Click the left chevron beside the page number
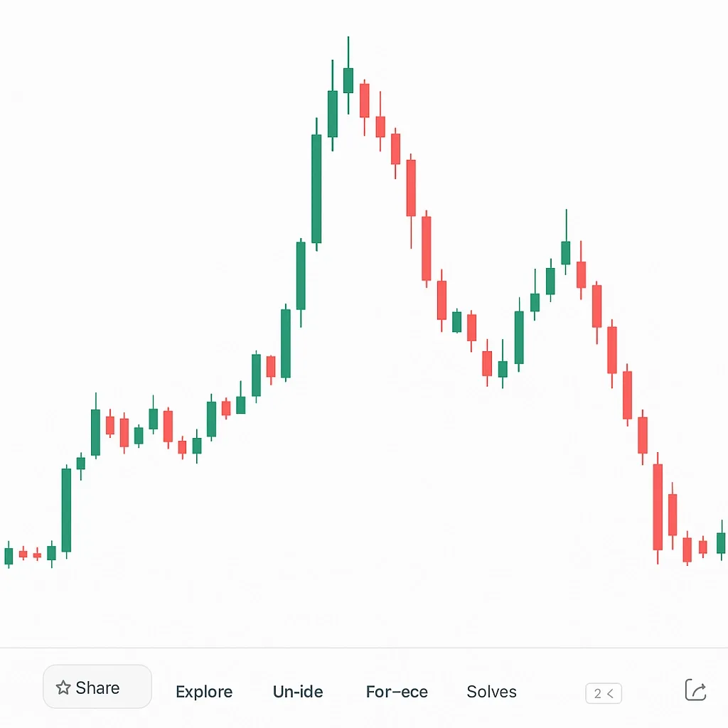Screen dimensions: 728x728 click(x=613, y=694)
